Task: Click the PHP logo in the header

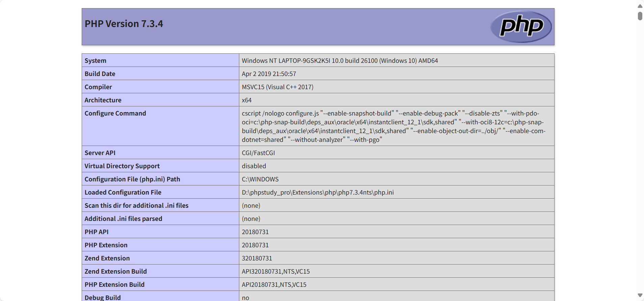Action: pos(521,27)
